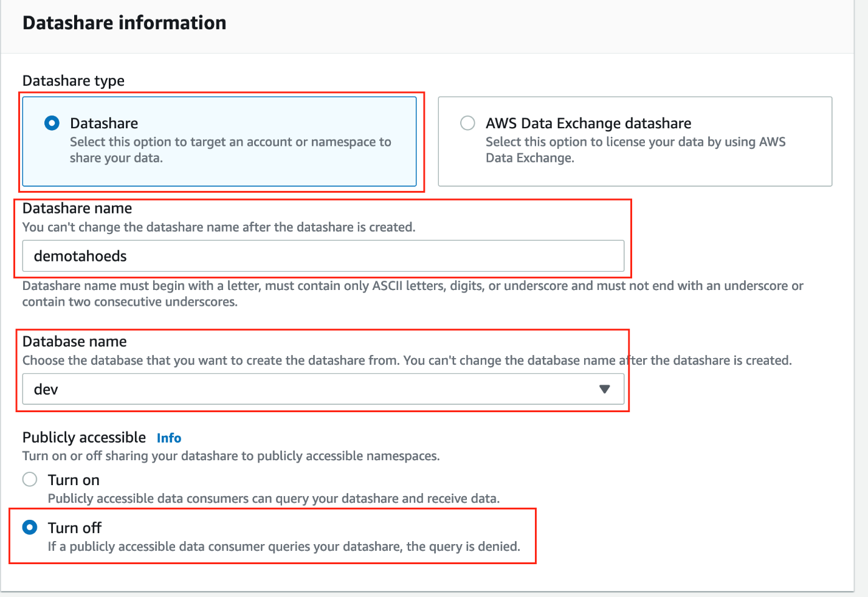
Task: Click the Turn off radio circle
Action: tap(30, 527)
